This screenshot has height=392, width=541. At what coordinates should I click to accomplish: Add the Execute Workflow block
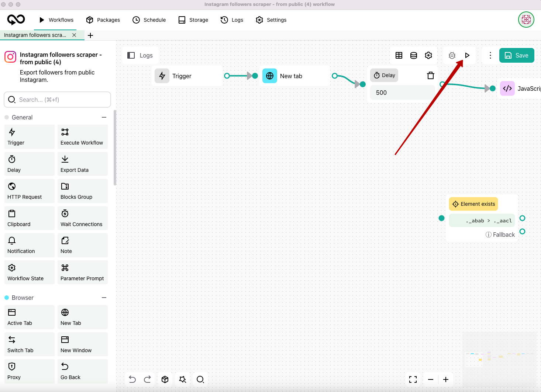(83, 137)
